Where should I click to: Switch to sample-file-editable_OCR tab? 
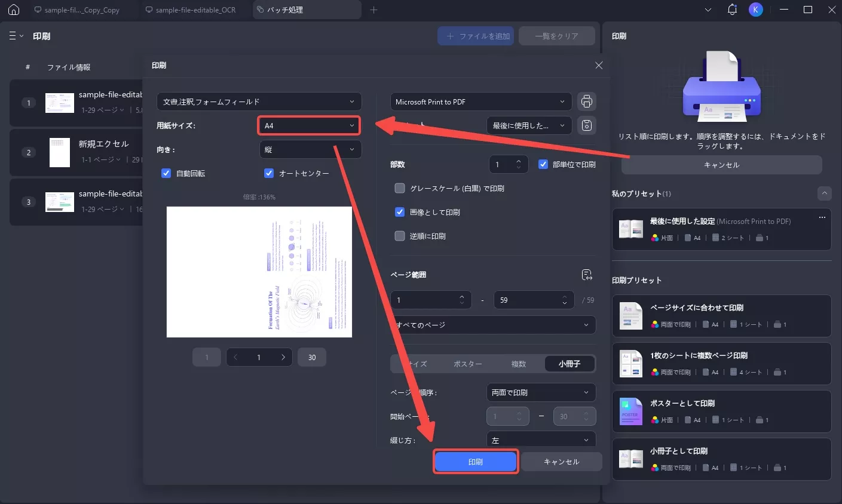(194, 10)
